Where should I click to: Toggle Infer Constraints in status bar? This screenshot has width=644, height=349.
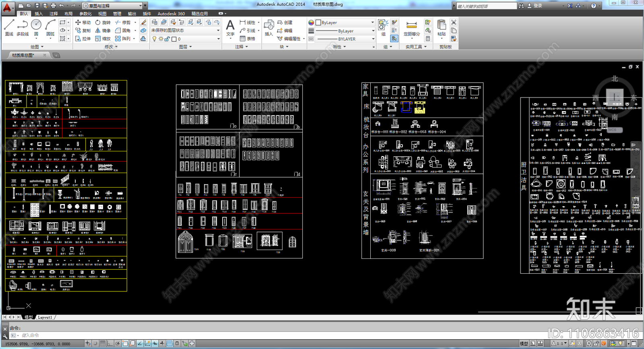[88, 343]
